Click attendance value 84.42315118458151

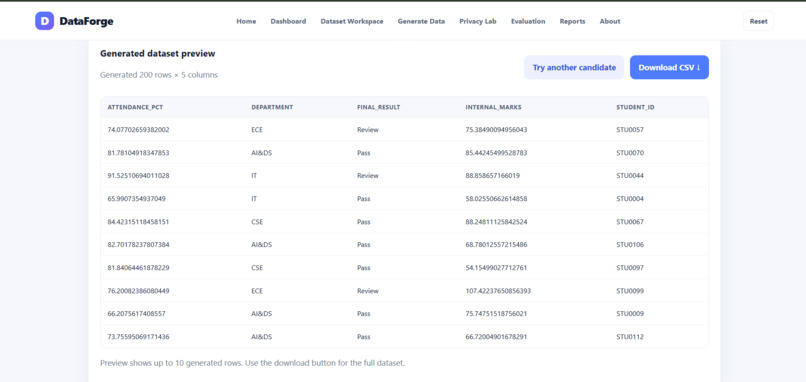pyautogui.click(x=138, y=222)
